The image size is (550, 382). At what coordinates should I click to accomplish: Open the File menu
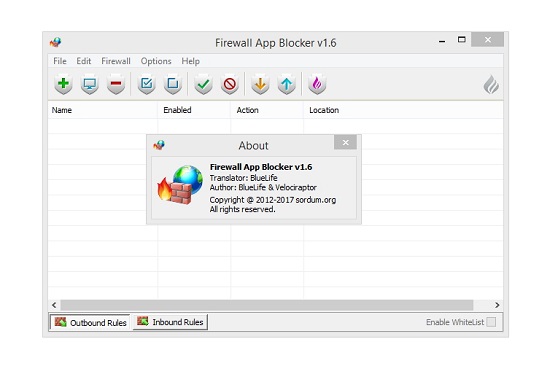(60, 61)
